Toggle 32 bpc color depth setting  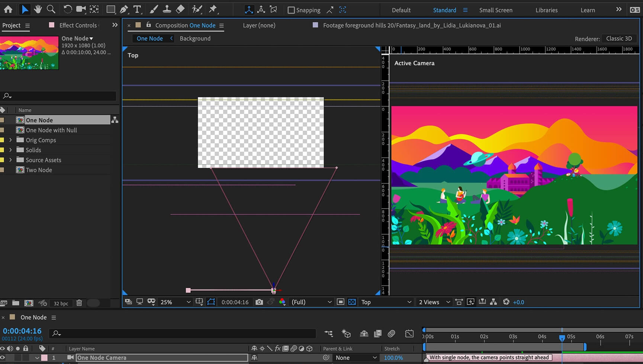(x=61, y=303)
